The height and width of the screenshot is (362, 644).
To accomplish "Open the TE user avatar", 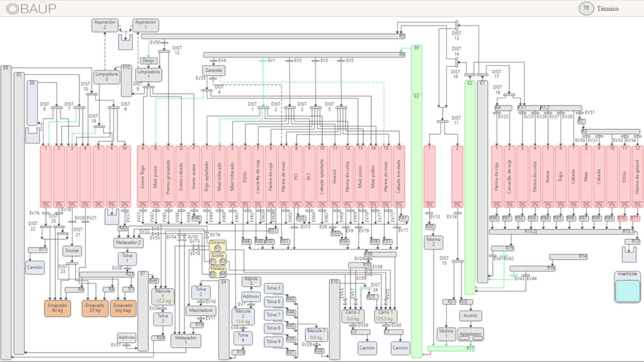I will pyautogui.click(x=586, y=8).
